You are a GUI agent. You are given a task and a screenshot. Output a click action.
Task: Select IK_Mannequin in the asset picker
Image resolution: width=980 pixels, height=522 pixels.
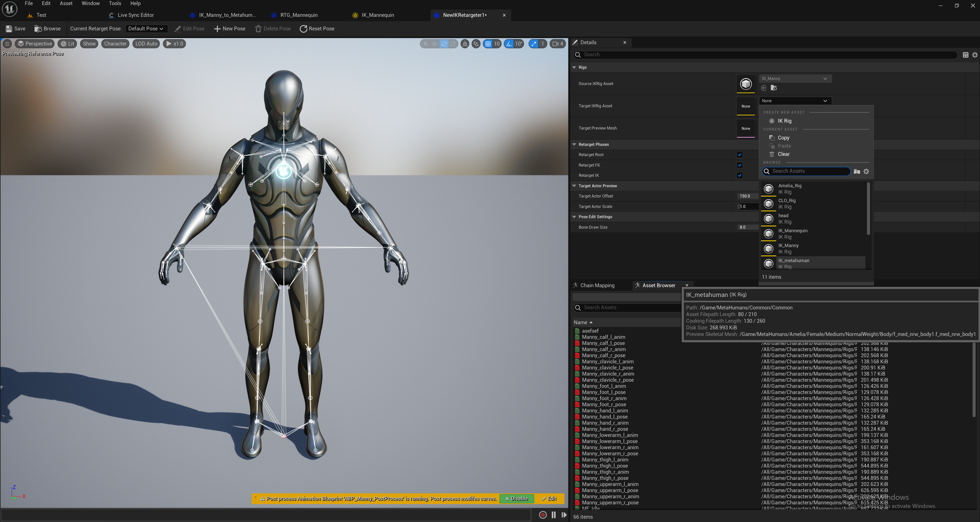tap(812, 234)
